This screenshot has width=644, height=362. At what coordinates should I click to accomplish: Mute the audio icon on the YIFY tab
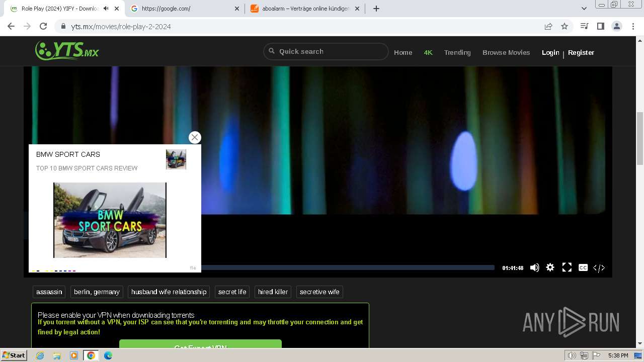[x=106, y=9]
